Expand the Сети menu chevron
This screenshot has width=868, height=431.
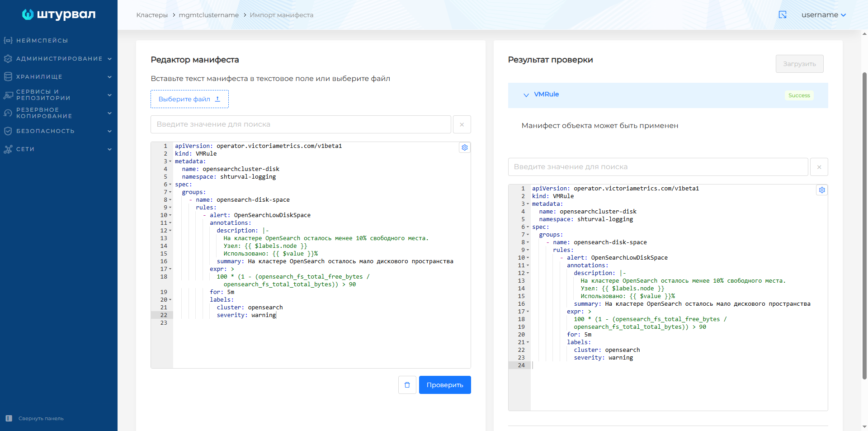pos(109,149)
